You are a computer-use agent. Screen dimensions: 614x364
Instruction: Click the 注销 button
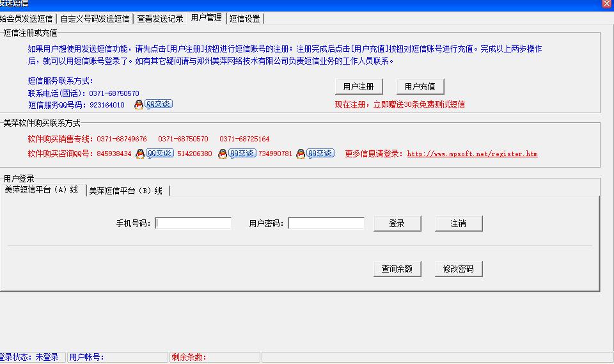coord(459,223)
